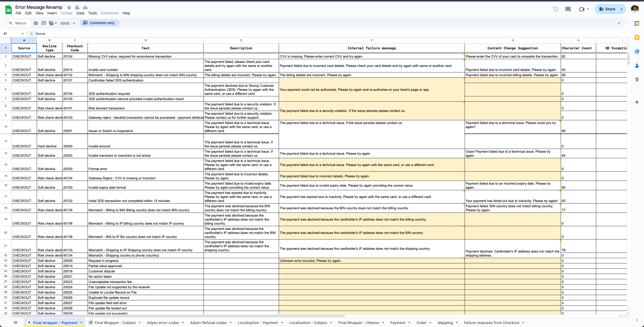Image resolution: width=644 pixels, height=327 pixels.
Task: Open version history clock icon
Action: coord(555,9)
